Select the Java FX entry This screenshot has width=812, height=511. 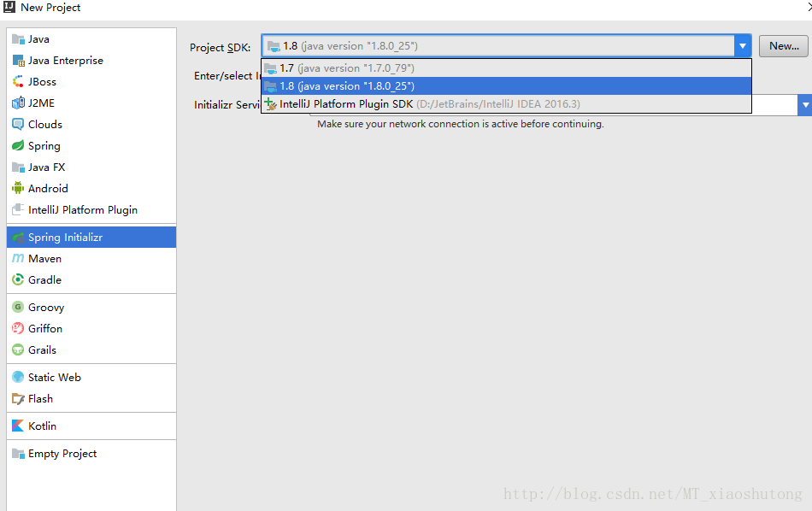click(x=47, y=167)
